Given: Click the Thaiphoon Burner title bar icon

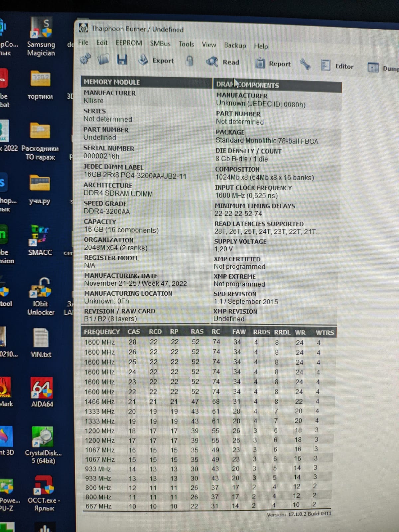Looking at the screenshot, I should coord(83,28).
